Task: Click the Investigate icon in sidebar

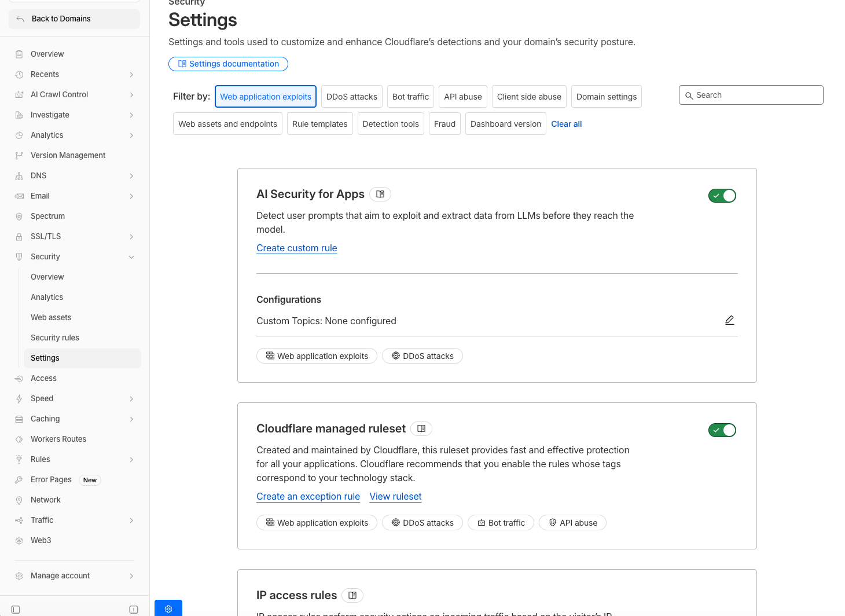Action: coord(19,115)
